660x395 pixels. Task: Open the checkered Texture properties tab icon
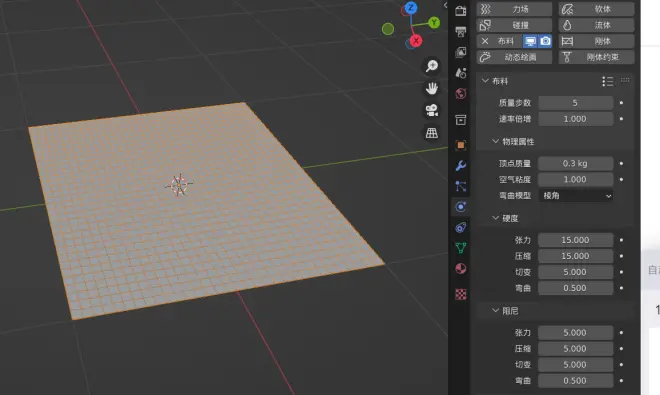pyautogui.click(x=460, y=294)
